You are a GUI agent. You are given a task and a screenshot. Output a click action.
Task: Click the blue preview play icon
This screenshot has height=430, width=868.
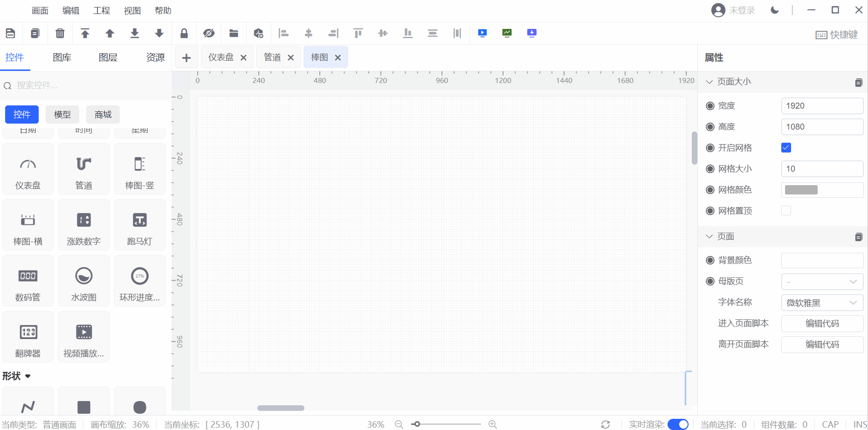pyautogui.click(x=482, y=33)
